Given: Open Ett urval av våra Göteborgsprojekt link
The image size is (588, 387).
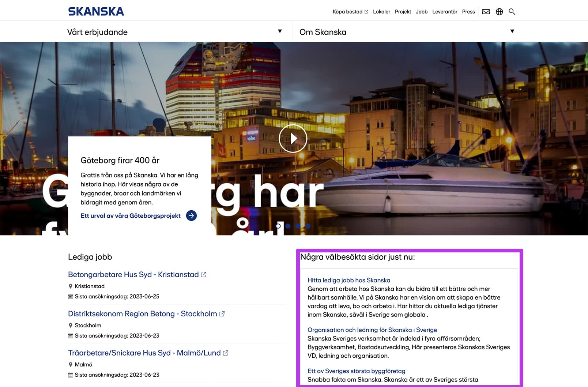Looking at the screenshot, I should click(131, 215).
